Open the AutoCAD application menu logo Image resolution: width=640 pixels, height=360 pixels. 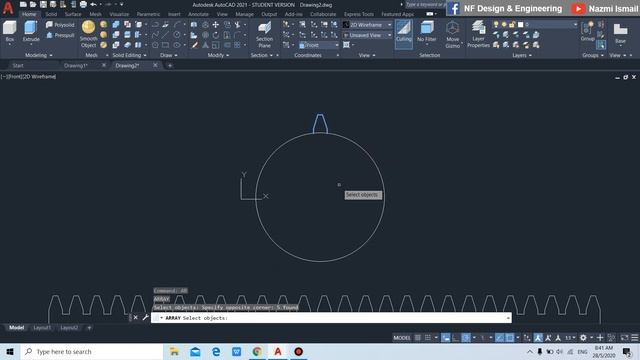click(x=8, y=7)
